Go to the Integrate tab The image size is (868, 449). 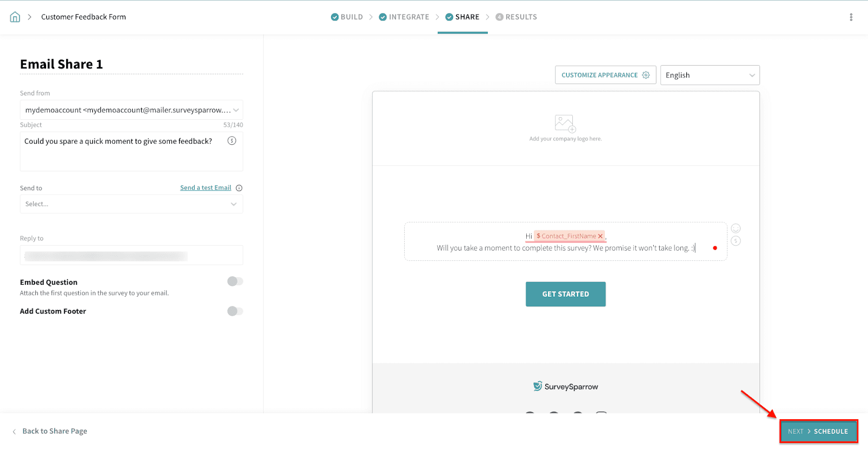tap(404, 17)
